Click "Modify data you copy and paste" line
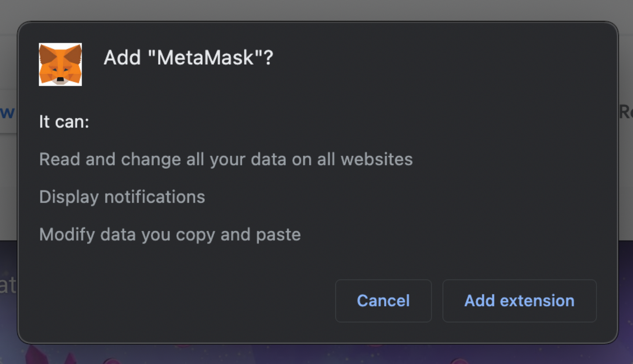This screenshot has width=633, height=364. [x=170, y=235]
